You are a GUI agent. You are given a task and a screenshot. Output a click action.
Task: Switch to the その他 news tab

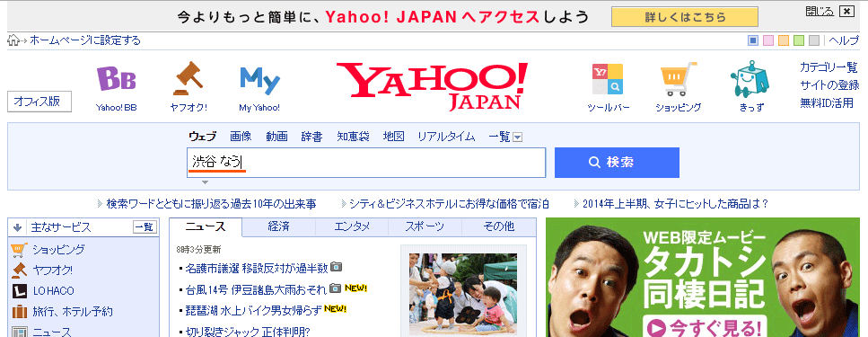coord(499,226)
